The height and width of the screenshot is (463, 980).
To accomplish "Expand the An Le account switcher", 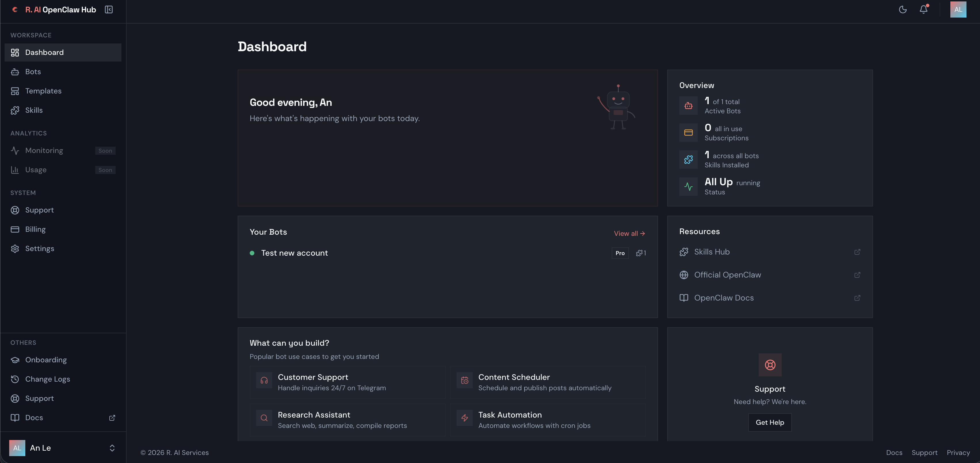I will click(x=112, y=448).
